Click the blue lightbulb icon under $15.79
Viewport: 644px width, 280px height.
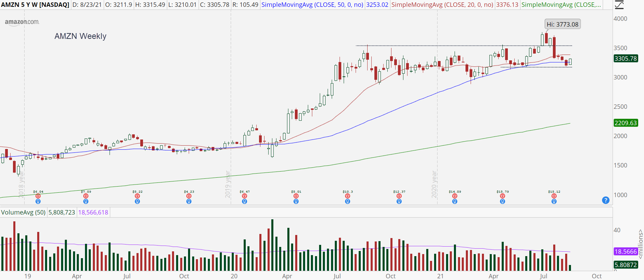pos(503,202)
